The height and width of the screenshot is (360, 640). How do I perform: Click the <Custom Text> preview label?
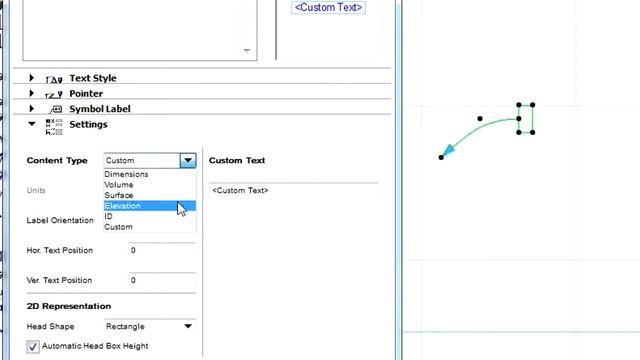(x=328, y=7)
